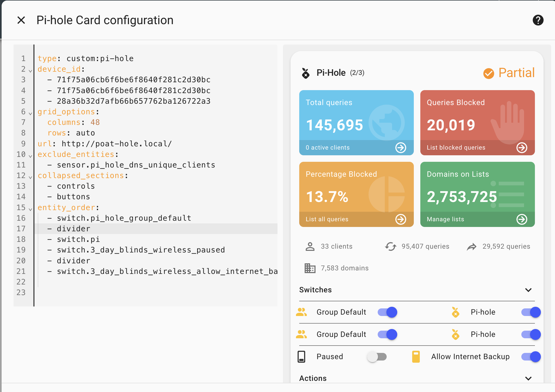Screen dimensions: 555x392
Task: Click the divider line 17 in editor
Action: (x=74, y=229)
